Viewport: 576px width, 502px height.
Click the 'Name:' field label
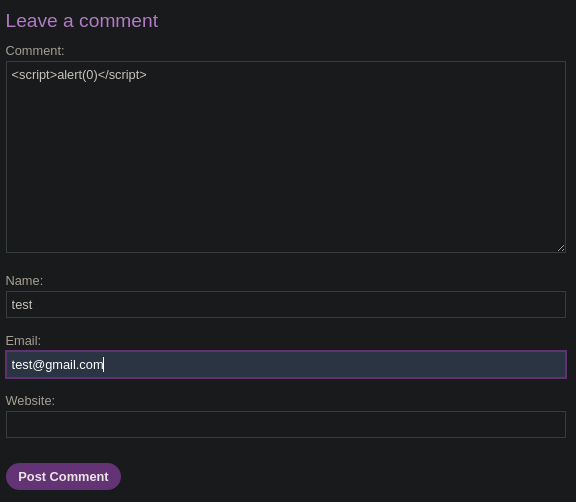pyautogui.click(x=24, y=281)
